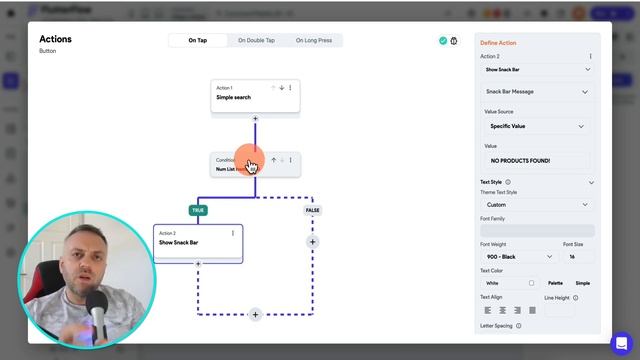Open Action 2 Show Snack Bar card menu
Screen dimensions: 640x360
(x=233, y=233)
